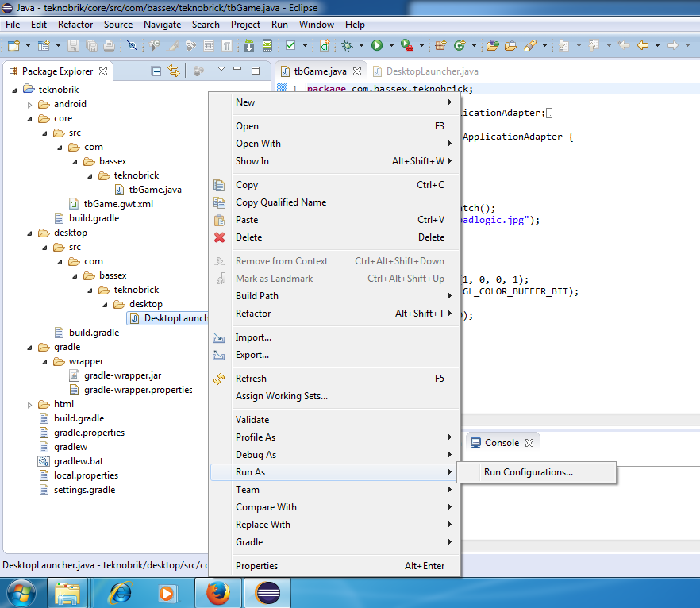
Task: Click the New Java Class icon
Action: [460, 45]
